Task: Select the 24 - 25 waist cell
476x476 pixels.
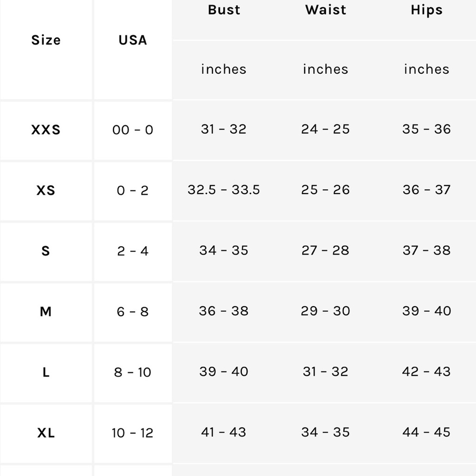Action: point(326,129)
